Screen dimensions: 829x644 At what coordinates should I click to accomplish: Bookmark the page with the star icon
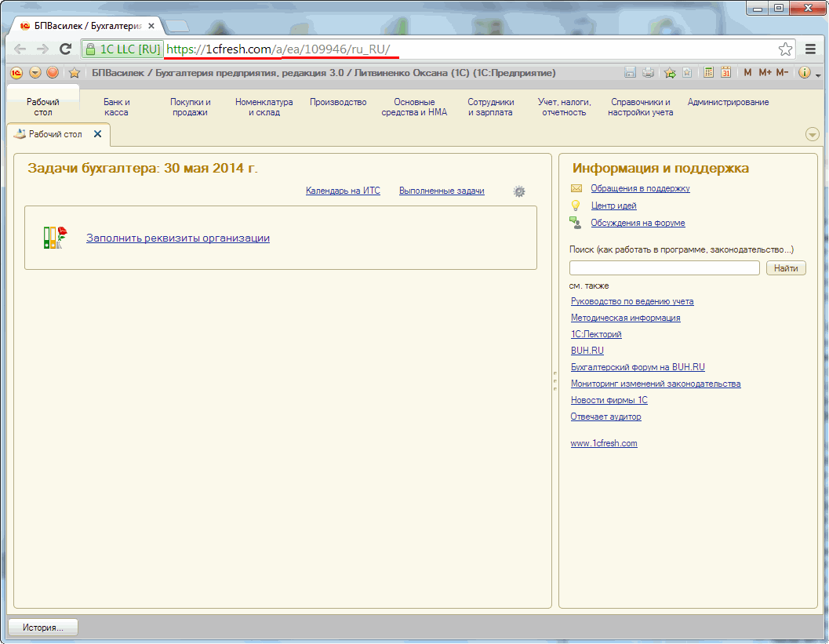[785, 49]
